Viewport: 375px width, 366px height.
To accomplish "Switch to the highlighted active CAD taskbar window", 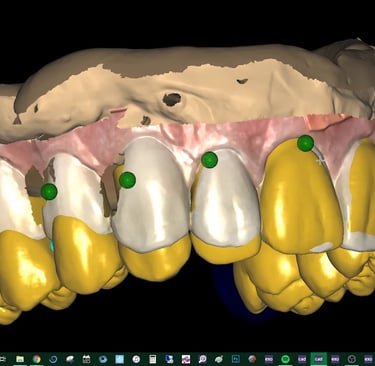I will point(318,359).
